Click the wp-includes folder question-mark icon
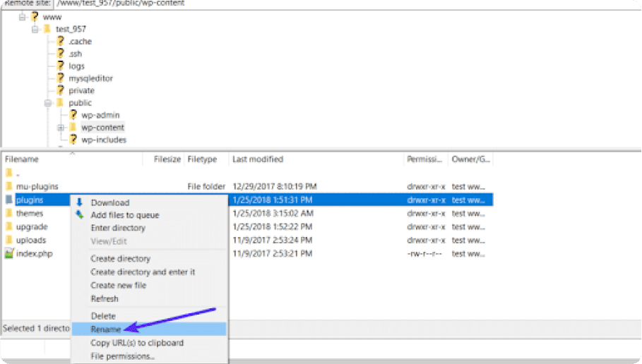This screenshot has width=642, height=364. 73,140
